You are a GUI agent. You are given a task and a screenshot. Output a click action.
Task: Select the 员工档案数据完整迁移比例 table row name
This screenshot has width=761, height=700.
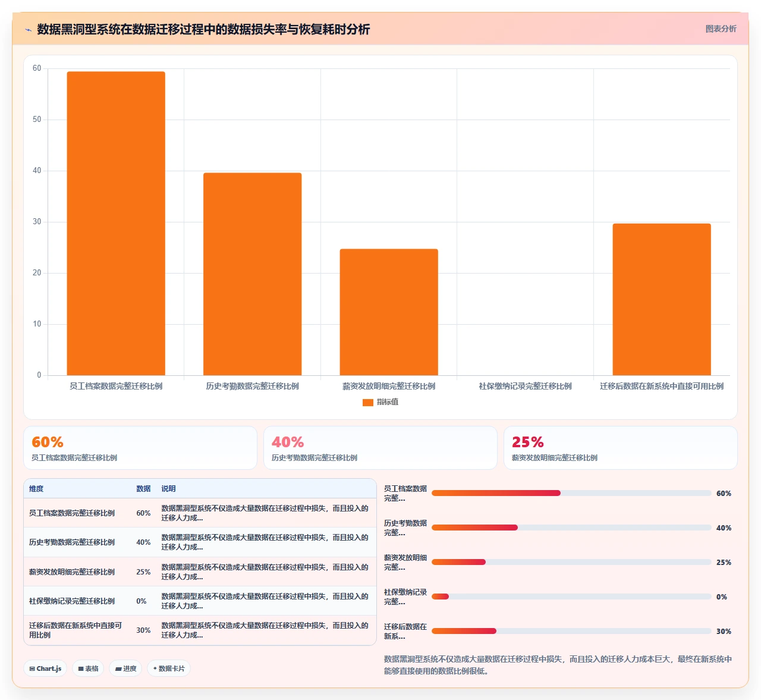point(72,513)
